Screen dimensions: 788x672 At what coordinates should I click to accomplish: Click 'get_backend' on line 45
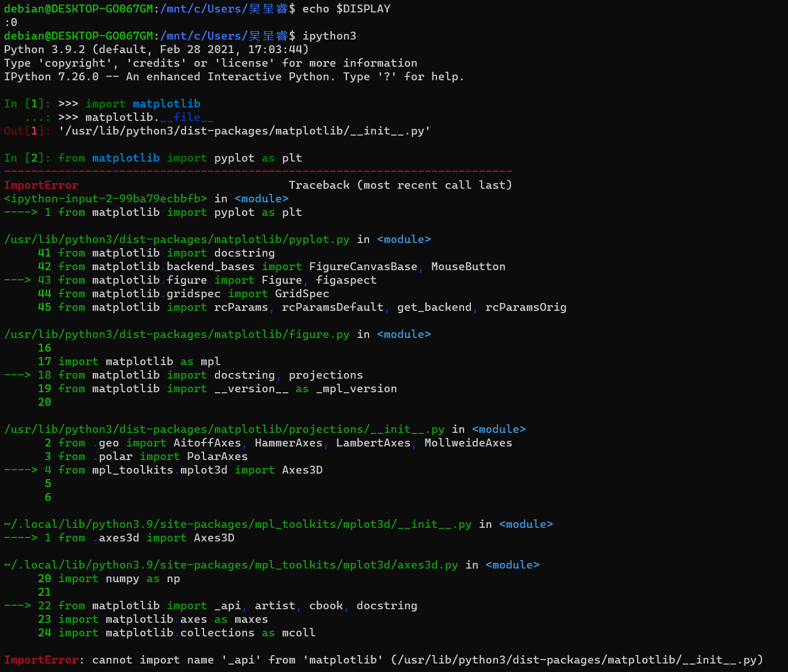(435, 307)
